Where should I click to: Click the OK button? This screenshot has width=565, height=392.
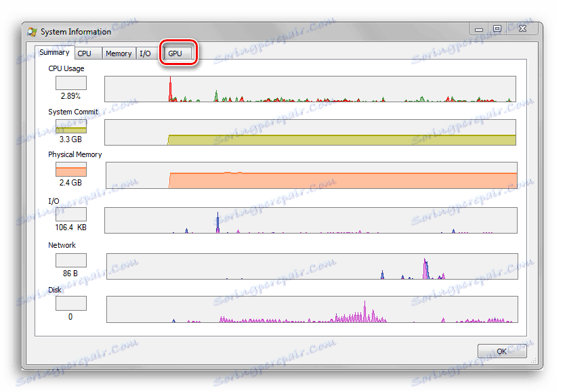(502, 351)
